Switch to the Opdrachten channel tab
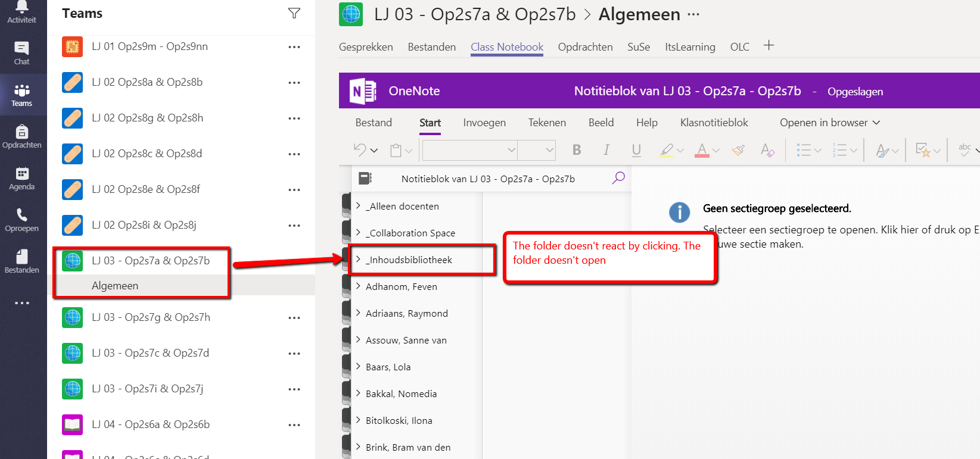This screenshot has height=459, width=980. (x=585, y=47)
